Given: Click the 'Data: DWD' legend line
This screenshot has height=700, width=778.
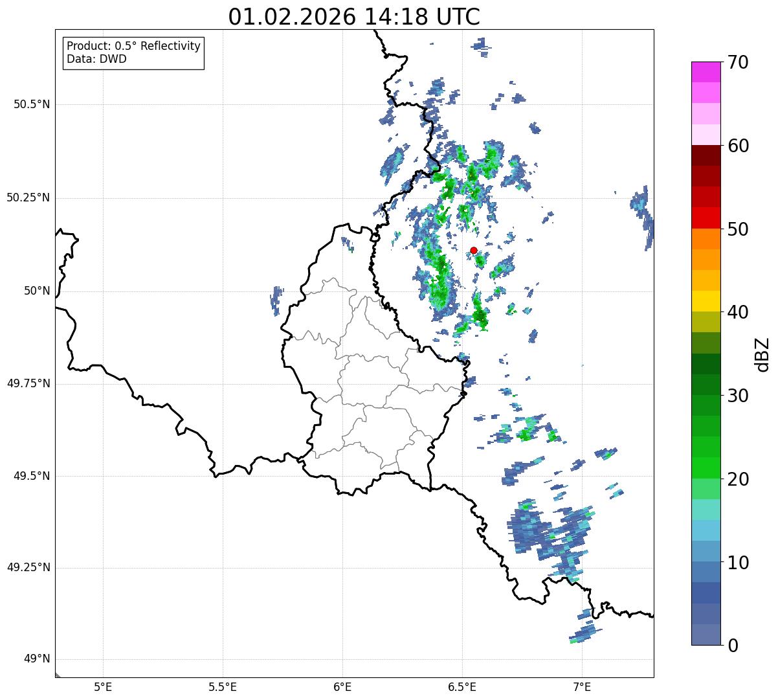Looking at the screenshot, I should (x=96, y=60).
